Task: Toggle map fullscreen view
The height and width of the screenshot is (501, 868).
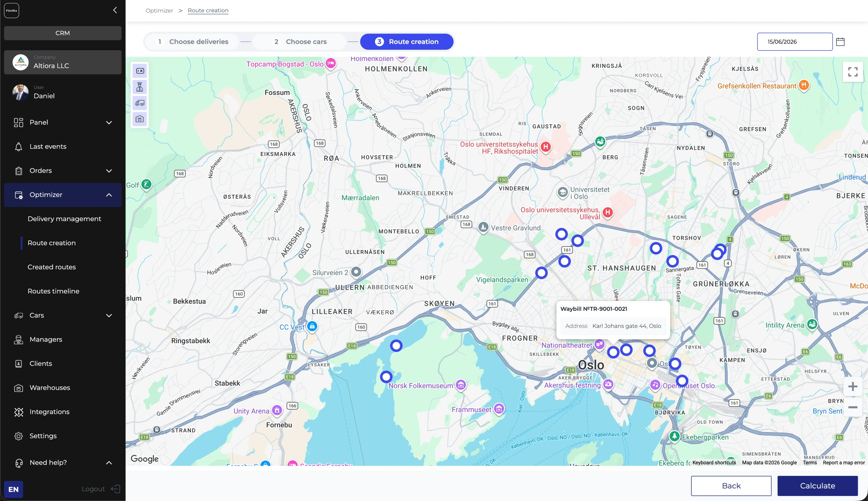Action: point(852,72)
